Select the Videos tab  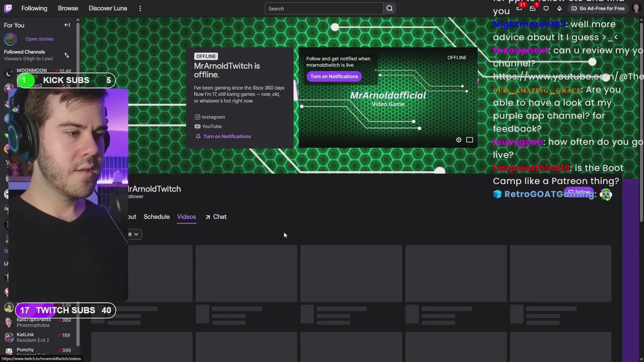pyautogui.click(x=186, y=217)
